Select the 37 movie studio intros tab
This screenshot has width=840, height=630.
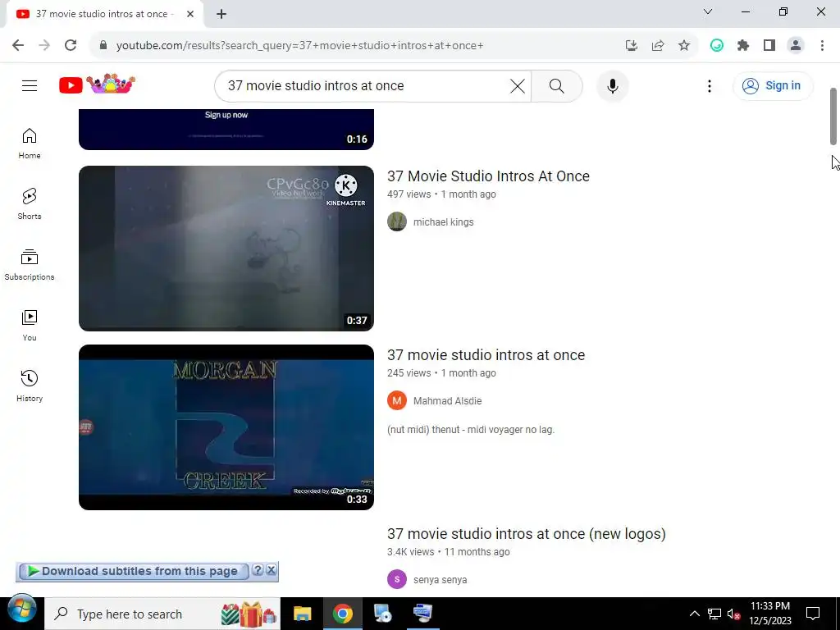click(x=102, y=14)
